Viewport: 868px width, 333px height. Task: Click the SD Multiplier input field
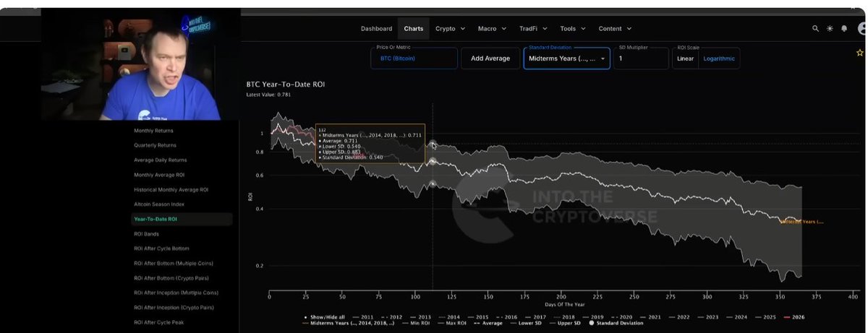click(641, 59)
